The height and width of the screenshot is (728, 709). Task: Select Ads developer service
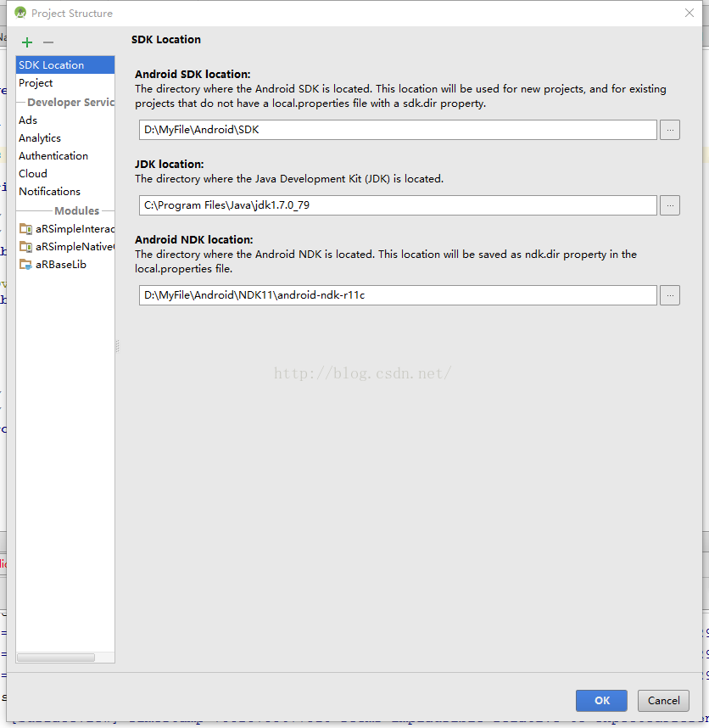tap(65, 120)
